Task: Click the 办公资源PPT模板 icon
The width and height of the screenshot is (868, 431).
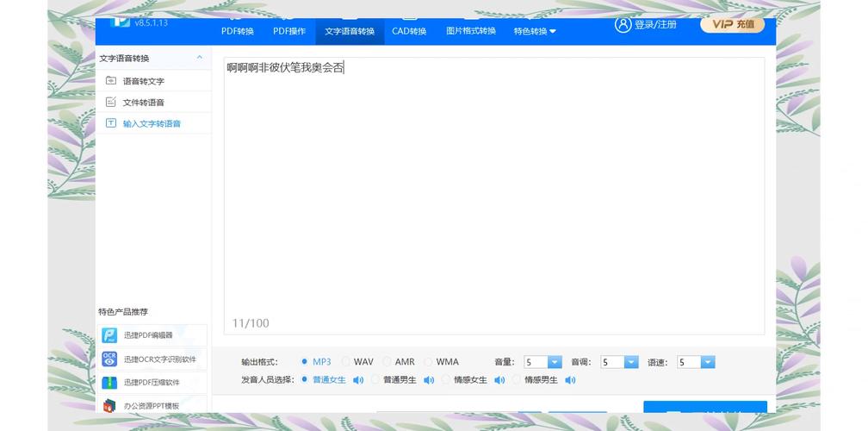Action: (109, 405)
